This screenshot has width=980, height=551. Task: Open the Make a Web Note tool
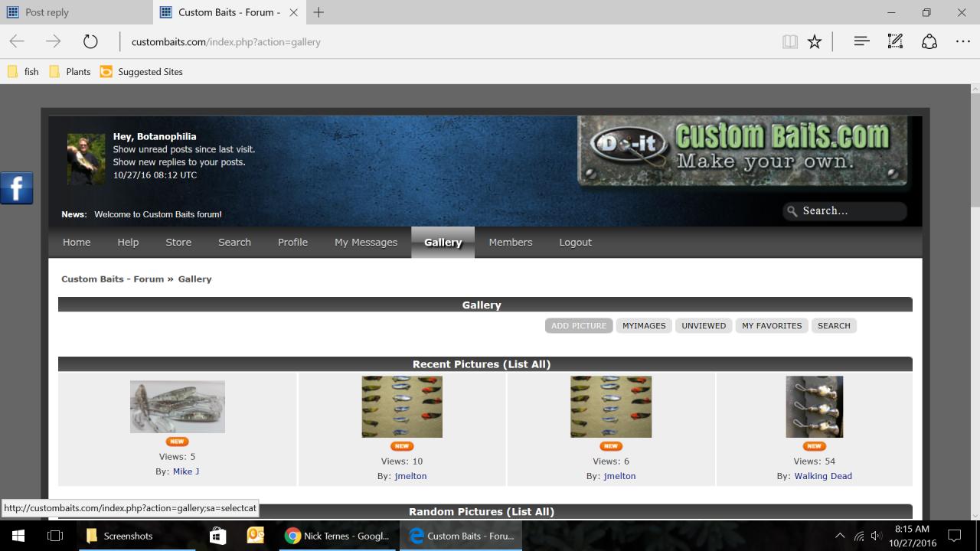click(895, 42)
